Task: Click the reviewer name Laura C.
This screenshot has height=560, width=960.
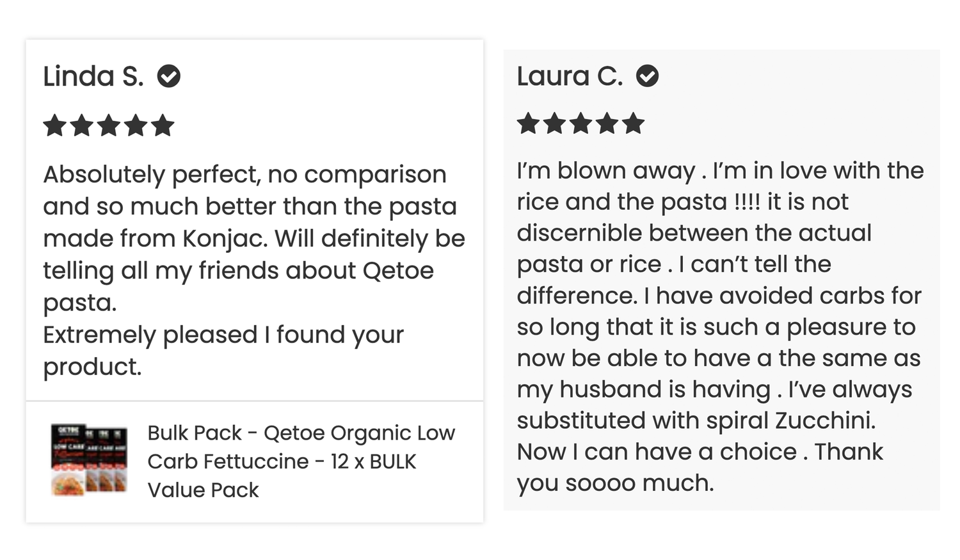Action: [x=570, y=76]
